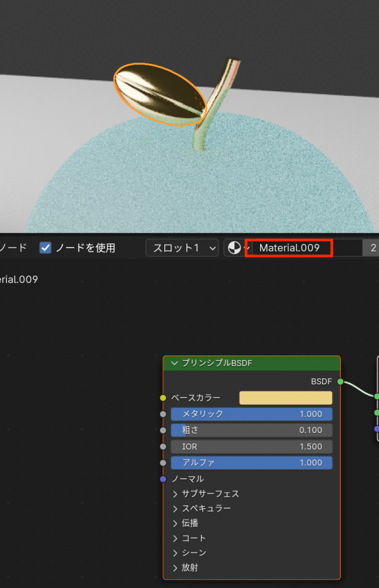Open the スロット1 dropdown
The width and height of the screenshot is (379, 588).
tap(182, 248)
